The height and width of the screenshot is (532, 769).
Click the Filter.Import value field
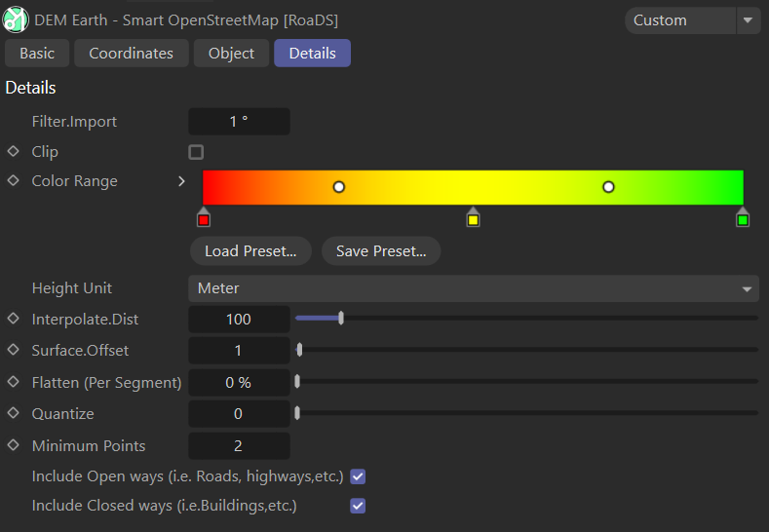click(239, 121)
